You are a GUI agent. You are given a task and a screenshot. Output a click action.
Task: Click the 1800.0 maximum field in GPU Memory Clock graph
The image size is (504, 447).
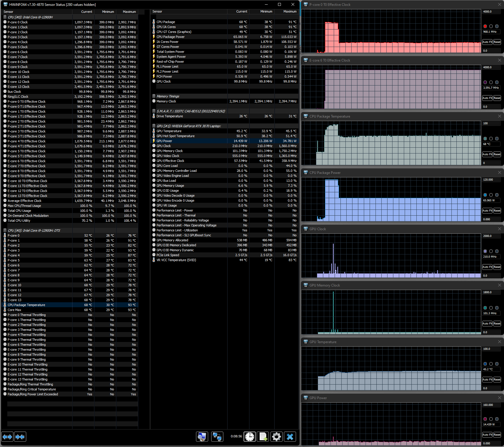click(492, 292)
